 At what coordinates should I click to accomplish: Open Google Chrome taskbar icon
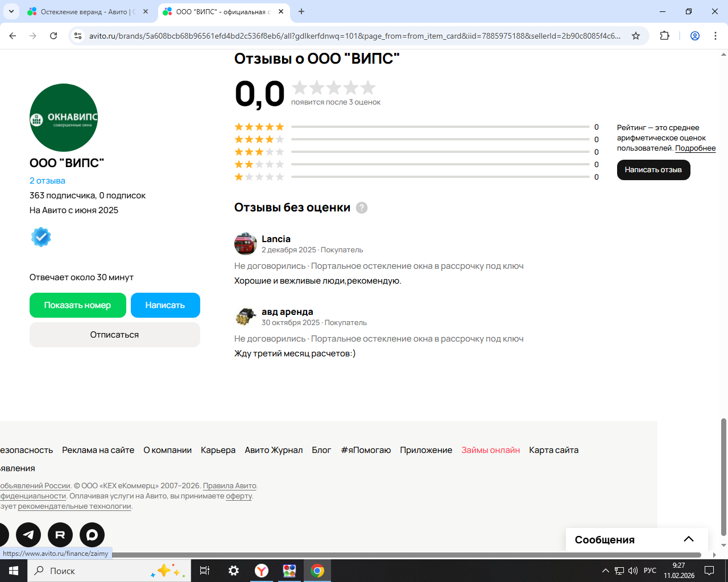(317, 571)
